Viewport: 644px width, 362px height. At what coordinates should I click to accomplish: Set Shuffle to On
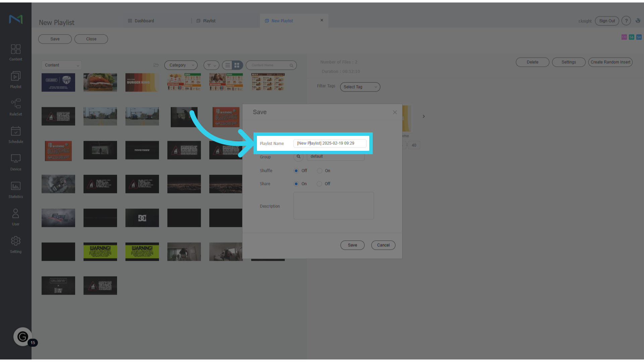[320, 171]
